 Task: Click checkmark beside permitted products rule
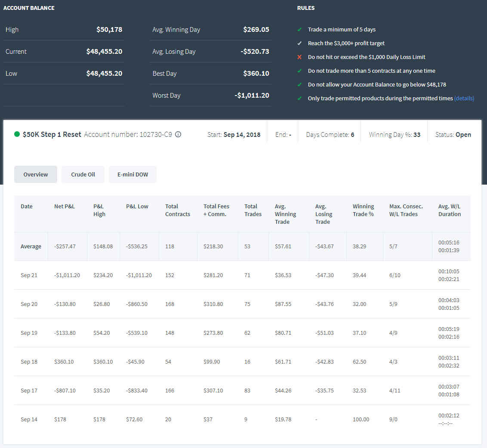pyautogui.click(x=299, y=99)
